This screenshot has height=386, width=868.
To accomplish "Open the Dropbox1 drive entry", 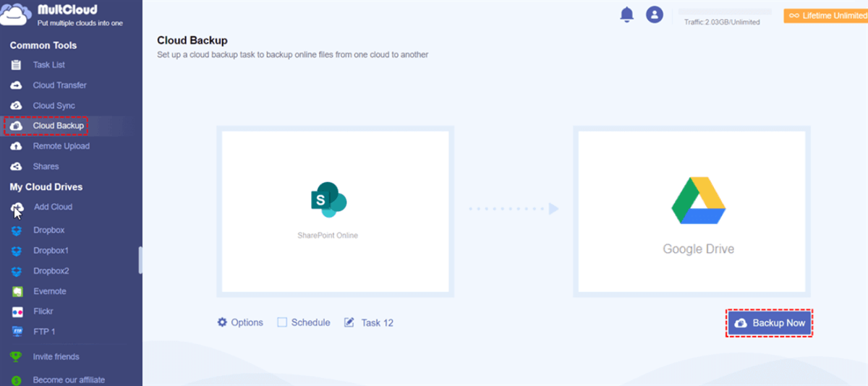I will tap(51, 251).
